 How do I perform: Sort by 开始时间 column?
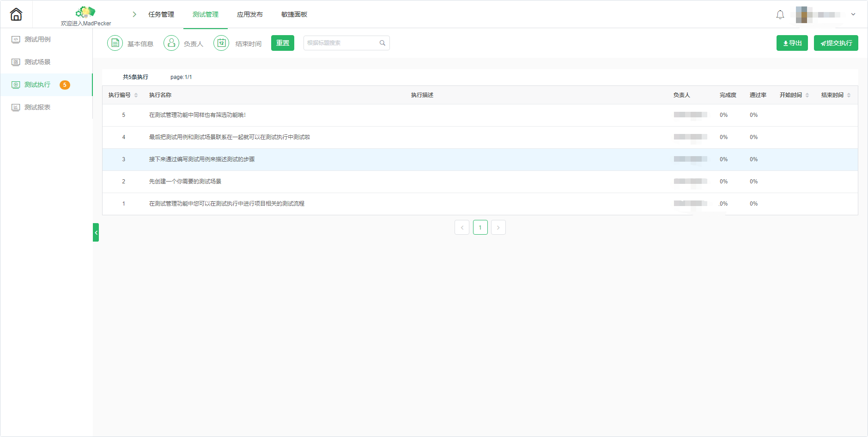tap(807, 95)
